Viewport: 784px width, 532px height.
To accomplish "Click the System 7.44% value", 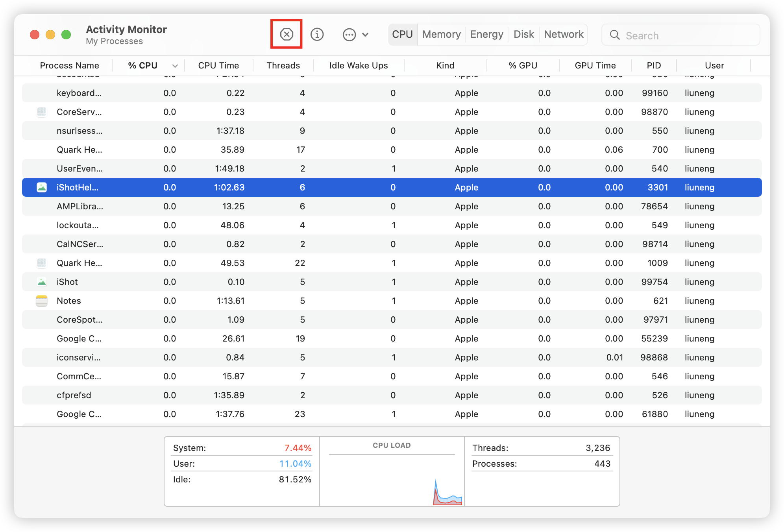I will [x=298, y=448].
